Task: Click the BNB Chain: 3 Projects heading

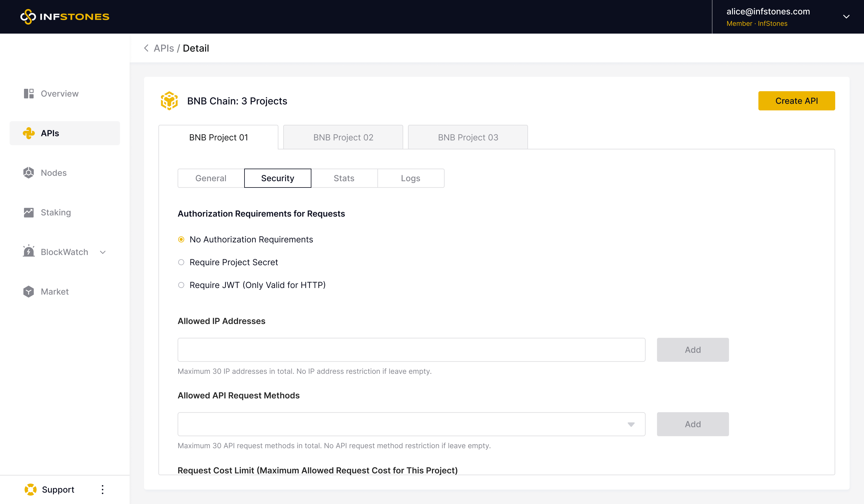Action: click(x=237, y=101)
